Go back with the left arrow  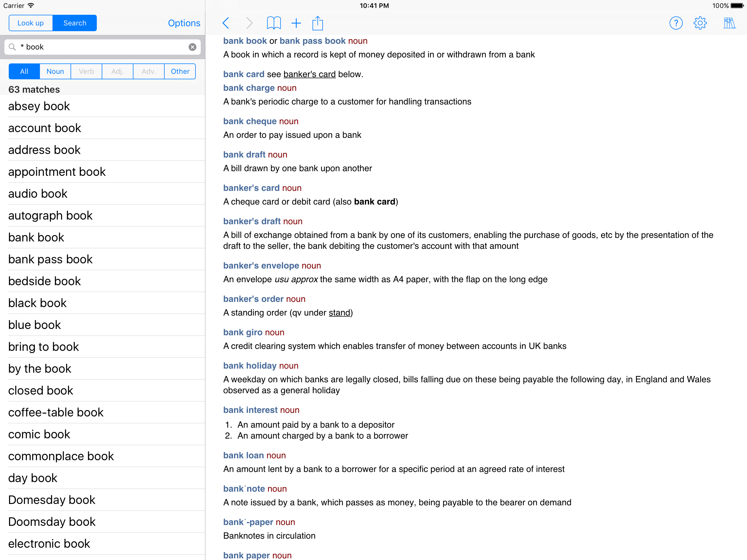(x=226, y=23)
